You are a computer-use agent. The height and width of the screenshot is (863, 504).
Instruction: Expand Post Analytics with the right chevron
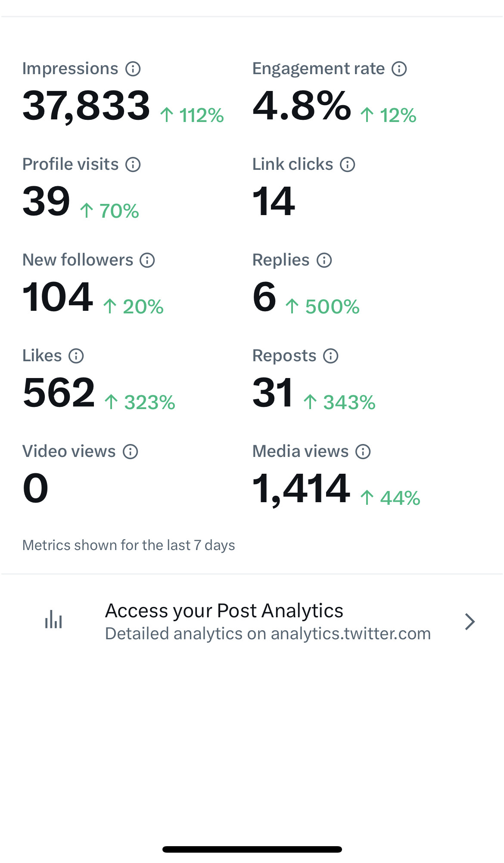(470, 622)
